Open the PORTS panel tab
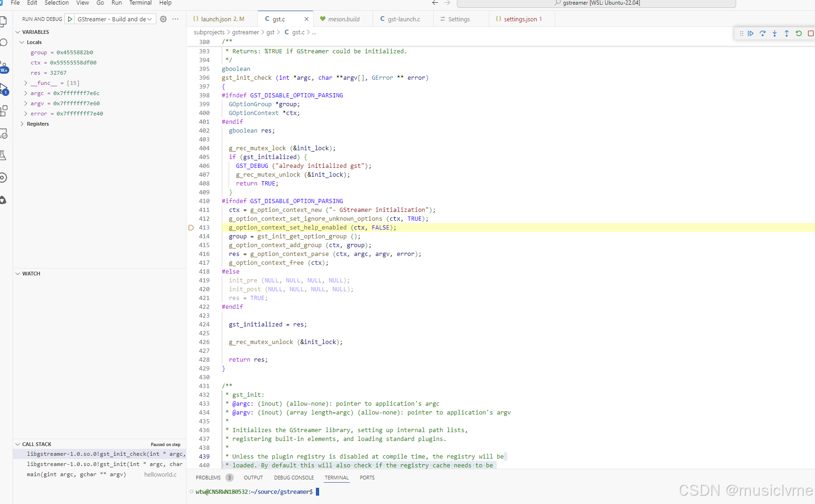Image resolution: width=815 pixels, height=504 pixels. (367, 478)
